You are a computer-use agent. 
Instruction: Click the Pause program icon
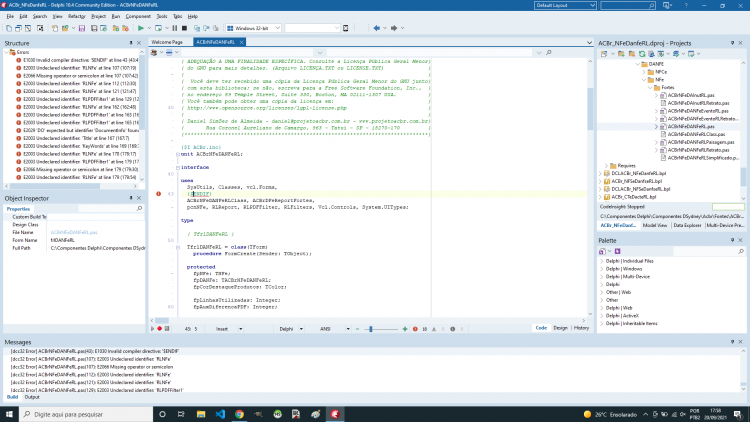[x=175, y=28]
